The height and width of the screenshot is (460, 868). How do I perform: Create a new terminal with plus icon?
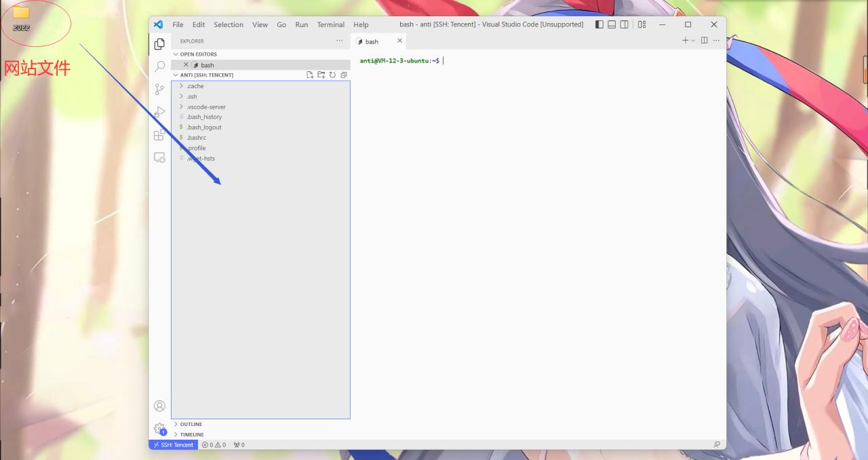coord(685,41)
